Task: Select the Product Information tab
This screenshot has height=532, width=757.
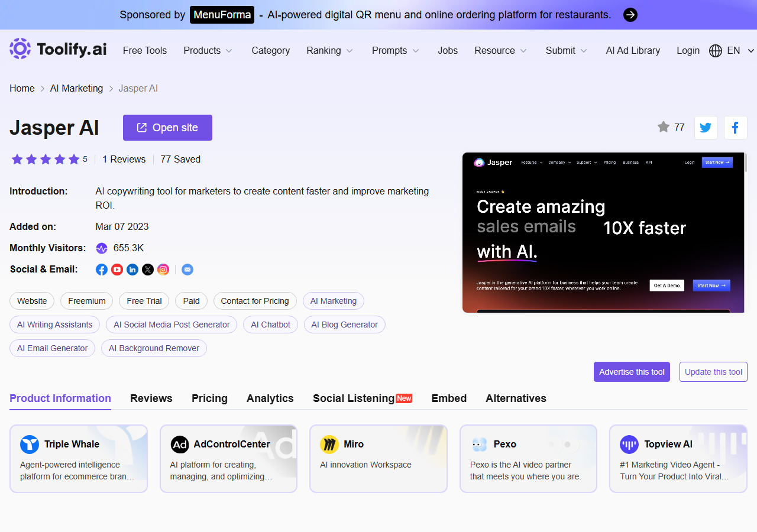Action: [60, 398]
